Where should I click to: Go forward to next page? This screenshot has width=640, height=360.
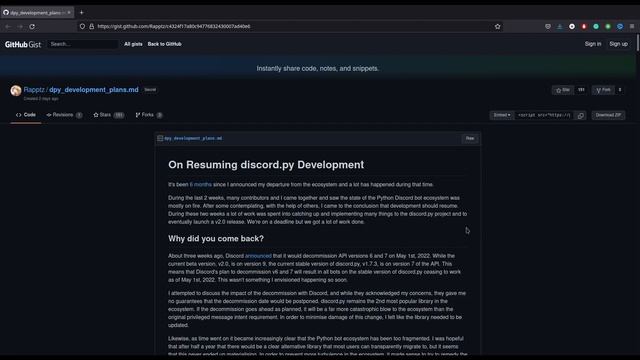[x=20, y=27]
